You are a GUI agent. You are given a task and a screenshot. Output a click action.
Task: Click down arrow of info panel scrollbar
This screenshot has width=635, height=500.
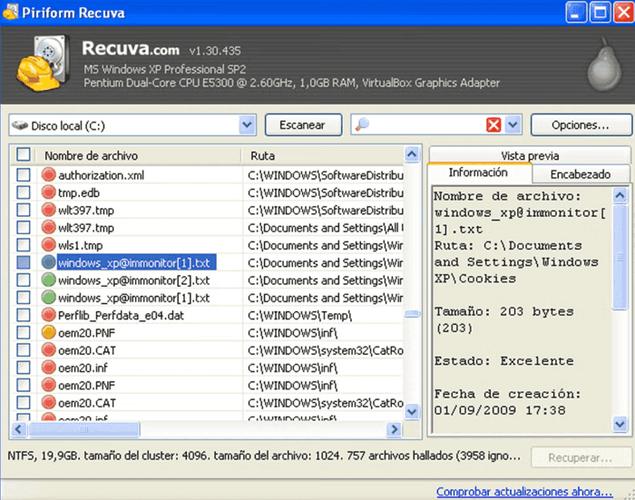(620, 424)
